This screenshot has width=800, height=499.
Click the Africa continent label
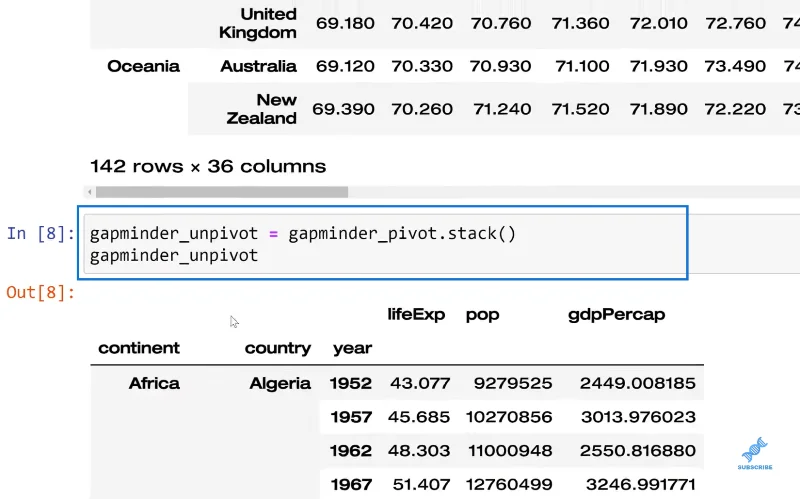coord(154,383)
